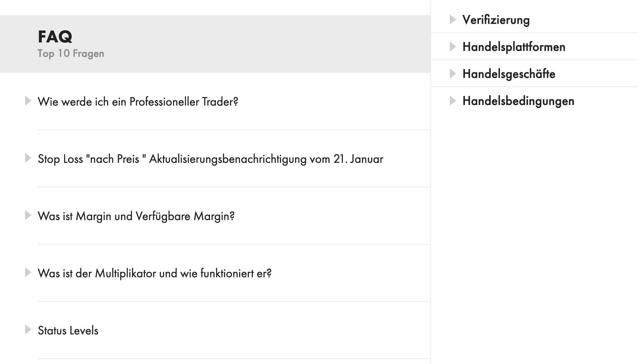Toggle the Handelsbedingungen disclosure triangle
This screenshot has height=364, width=644.
453,101
